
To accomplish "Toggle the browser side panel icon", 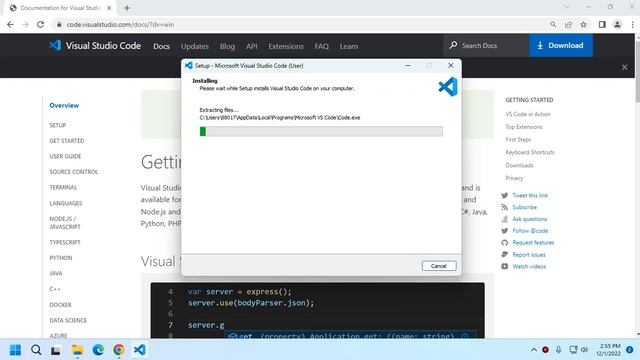I will [x=602, y=24].
